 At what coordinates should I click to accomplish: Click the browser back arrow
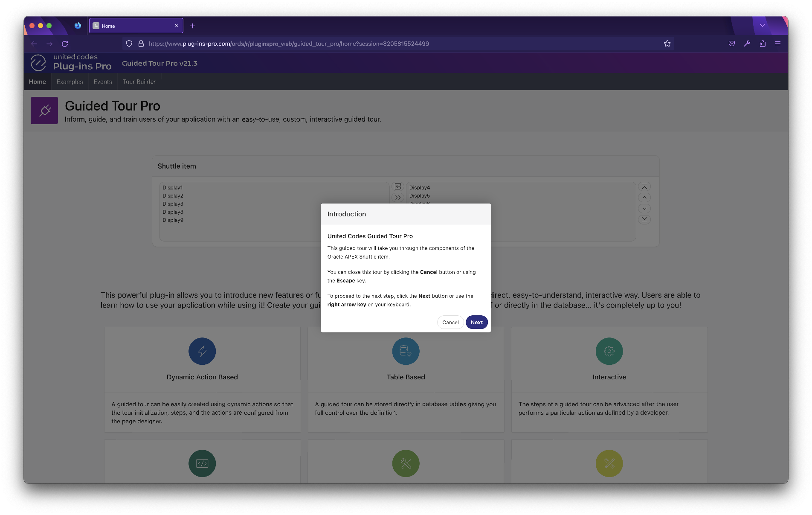click(x=34, y=44)
